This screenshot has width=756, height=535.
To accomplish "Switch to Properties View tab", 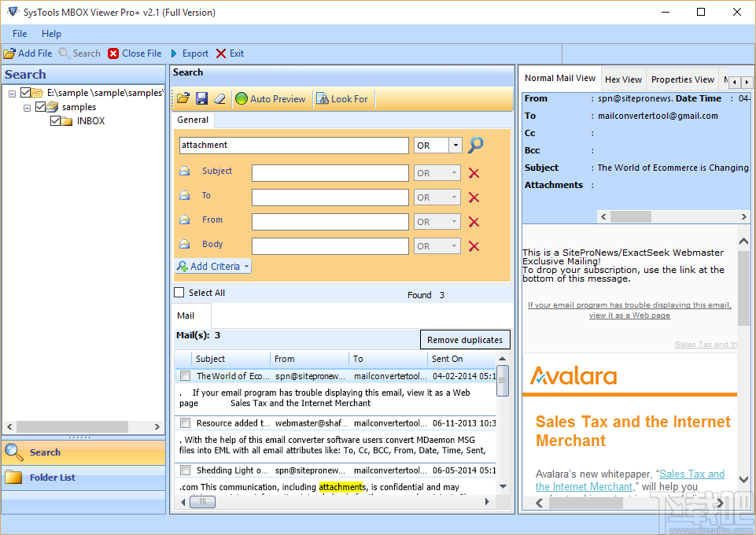I will [x=682, y=79].
